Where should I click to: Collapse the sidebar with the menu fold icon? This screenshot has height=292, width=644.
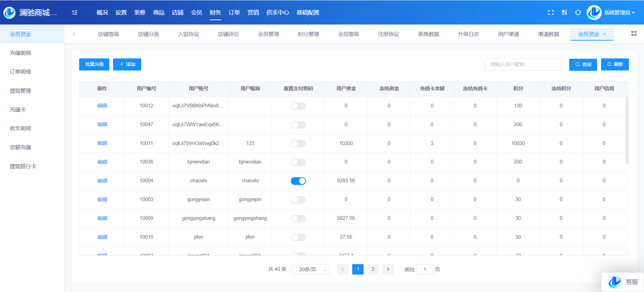tap(74, 12)
